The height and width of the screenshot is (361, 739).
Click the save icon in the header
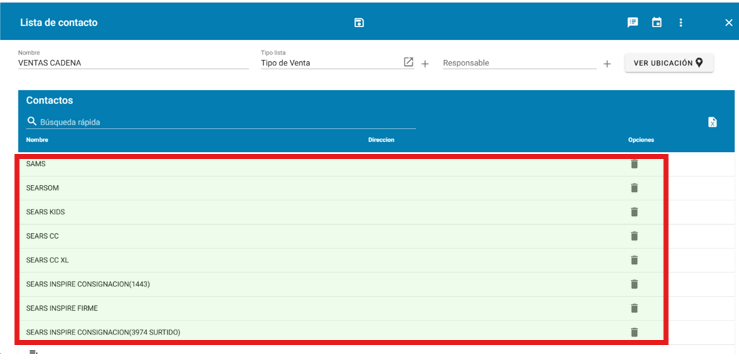[x=359, y=23]
